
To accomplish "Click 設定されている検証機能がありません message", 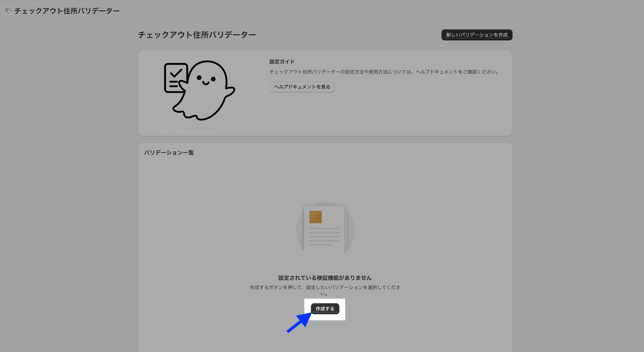I will pos(325,278).
